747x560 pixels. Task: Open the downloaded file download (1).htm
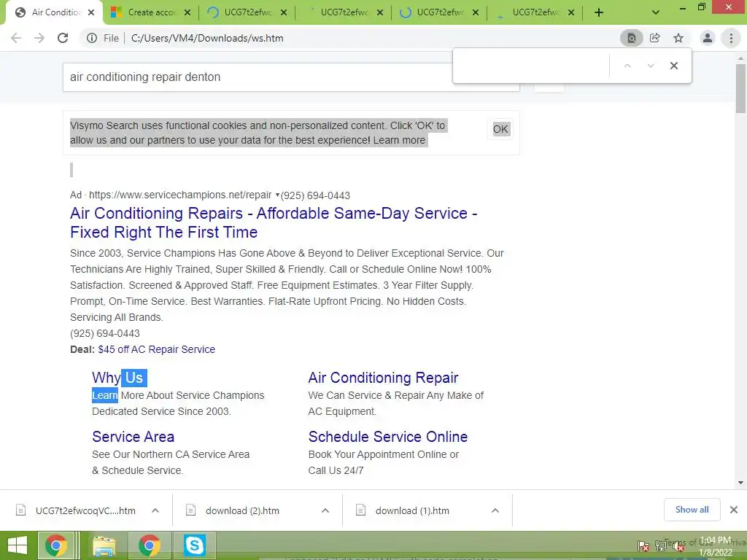coord(413,510)
